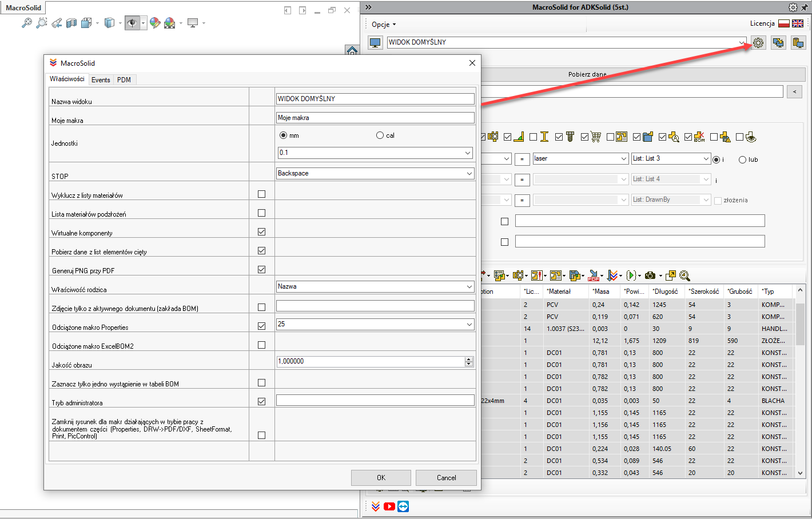Launch the TeamViewer icon at panel bottom
The width and height of the screenshot is (812, 519).
(403, 506)
